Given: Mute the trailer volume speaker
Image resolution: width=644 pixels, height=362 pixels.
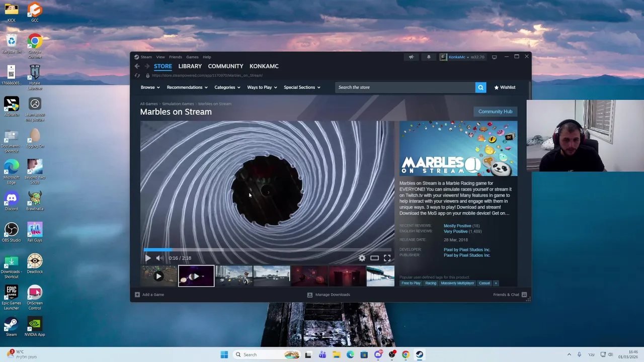Looking at the screenshot, I should point(159,258).
